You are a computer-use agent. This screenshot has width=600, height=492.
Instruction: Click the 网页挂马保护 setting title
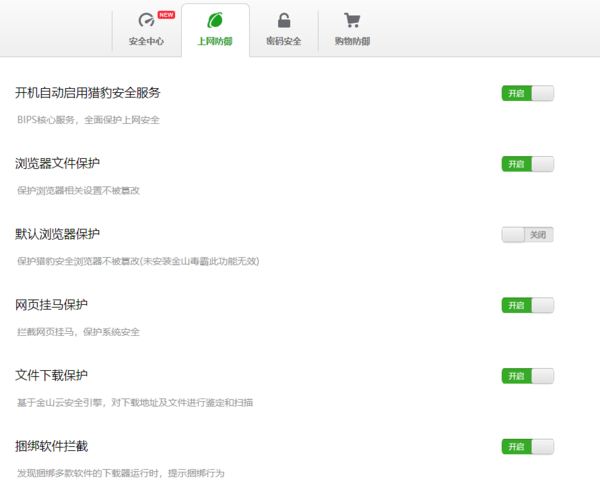pos(52,304)
